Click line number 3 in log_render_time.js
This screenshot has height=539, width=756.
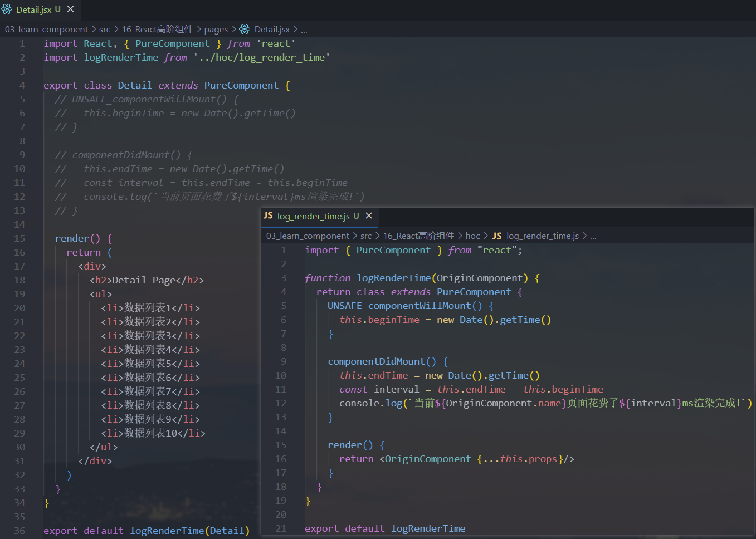click(284, 278)
